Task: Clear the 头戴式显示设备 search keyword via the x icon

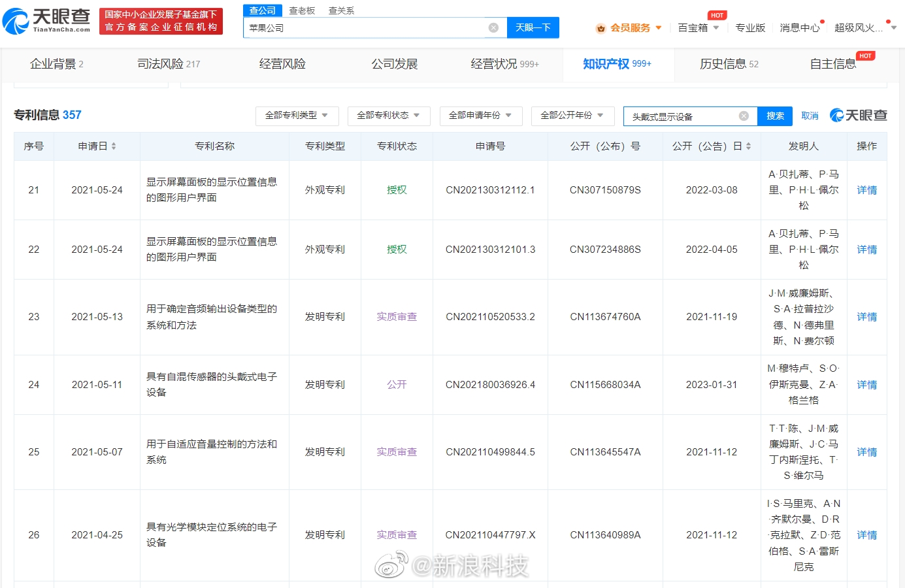Action: click(x=744, y=115)
